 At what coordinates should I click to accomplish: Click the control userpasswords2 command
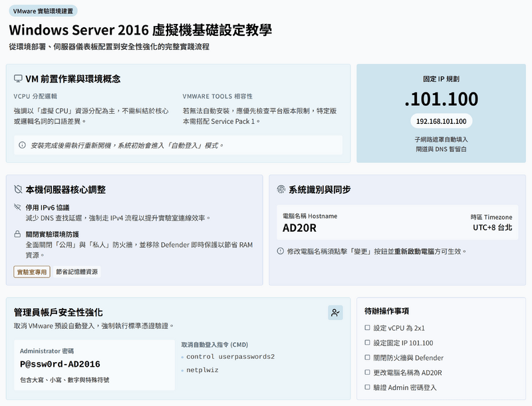(230, 357)
